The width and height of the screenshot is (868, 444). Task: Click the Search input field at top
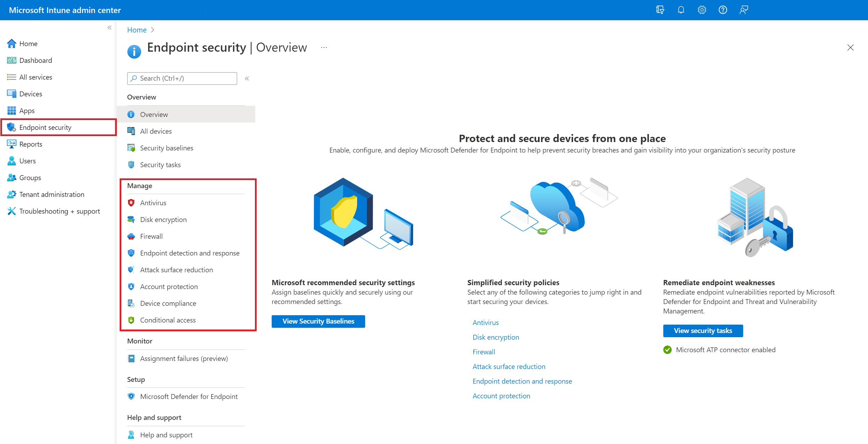[x=182, y=78]
